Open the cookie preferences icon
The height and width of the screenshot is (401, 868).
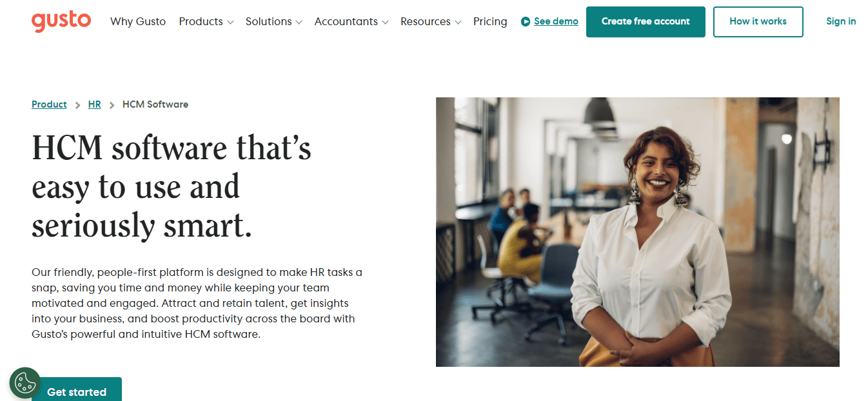pos(25,383)
